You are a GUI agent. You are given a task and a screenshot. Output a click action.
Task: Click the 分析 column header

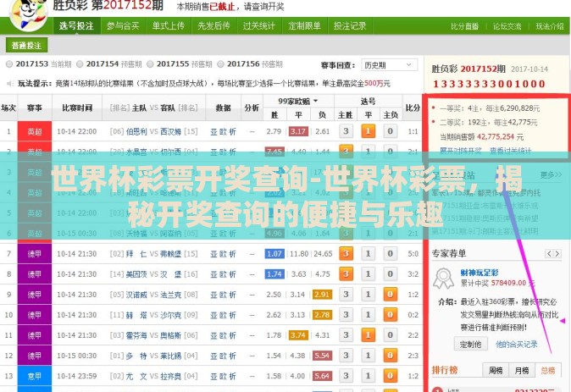252,108
